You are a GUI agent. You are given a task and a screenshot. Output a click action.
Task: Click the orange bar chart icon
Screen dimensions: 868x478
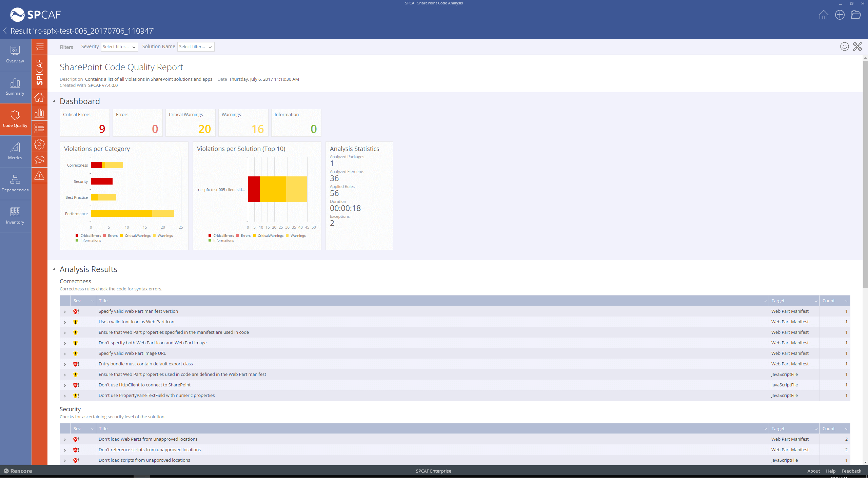click(x=40, y=113)
